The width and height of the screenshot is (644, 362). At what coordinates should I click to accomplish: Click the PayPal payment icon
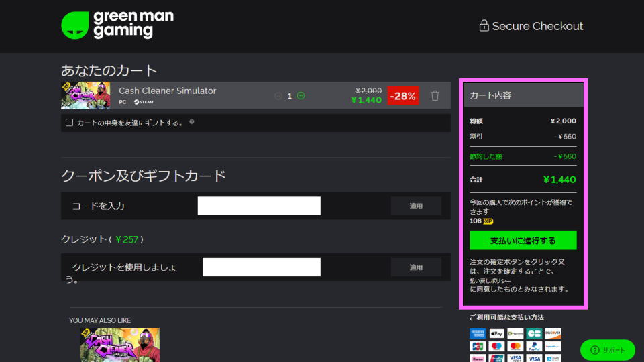pyautogui.click(x=534, y=346)
